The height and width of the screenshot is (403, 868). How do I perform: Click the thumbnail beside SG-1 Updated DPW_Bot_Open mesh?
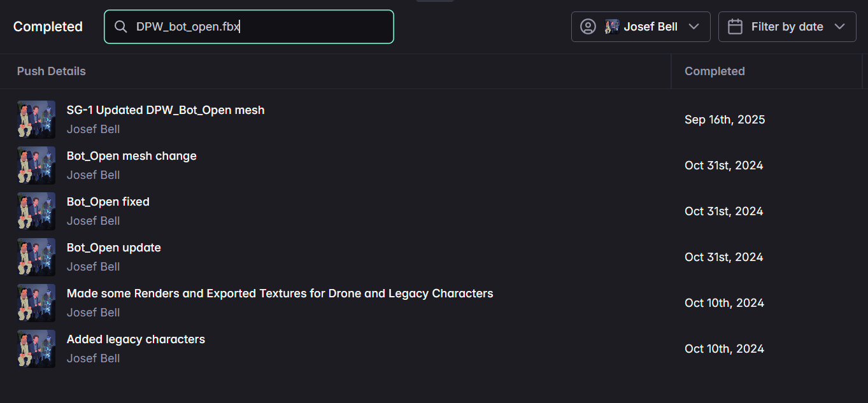tap(36, 119)
